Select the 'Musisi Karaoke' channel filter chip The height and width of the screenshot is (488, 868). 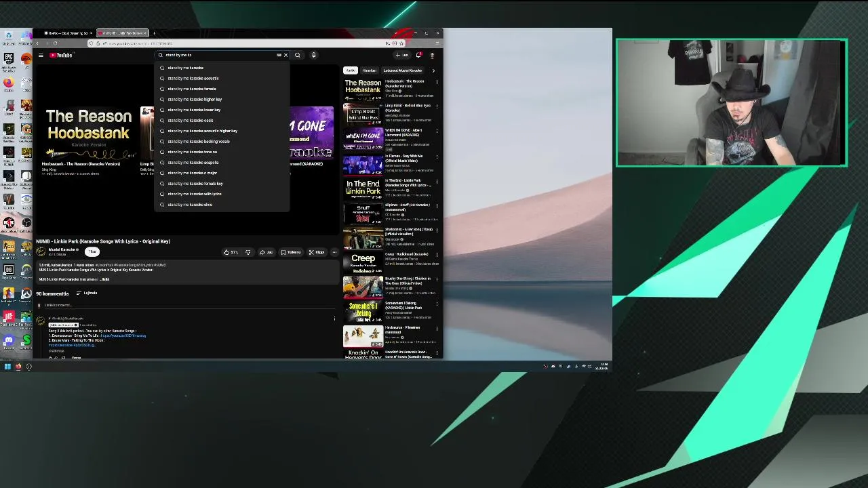point(403,70)
